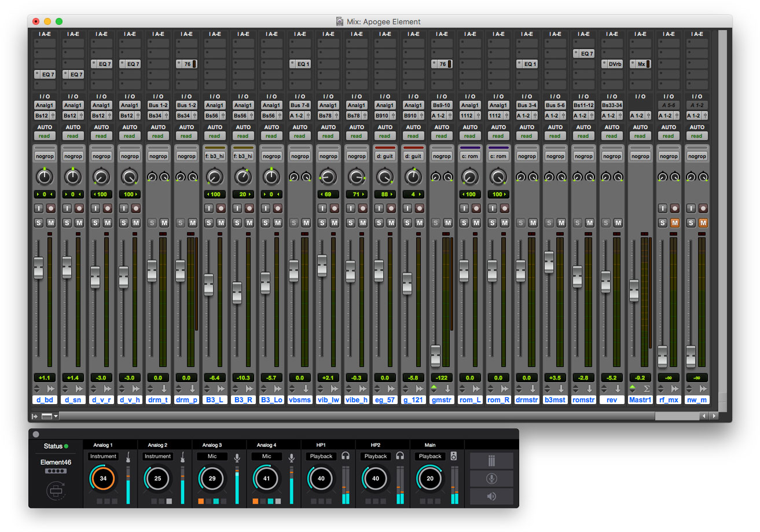Click the +1.1 volume value on d_bd

tap(45, 377)
